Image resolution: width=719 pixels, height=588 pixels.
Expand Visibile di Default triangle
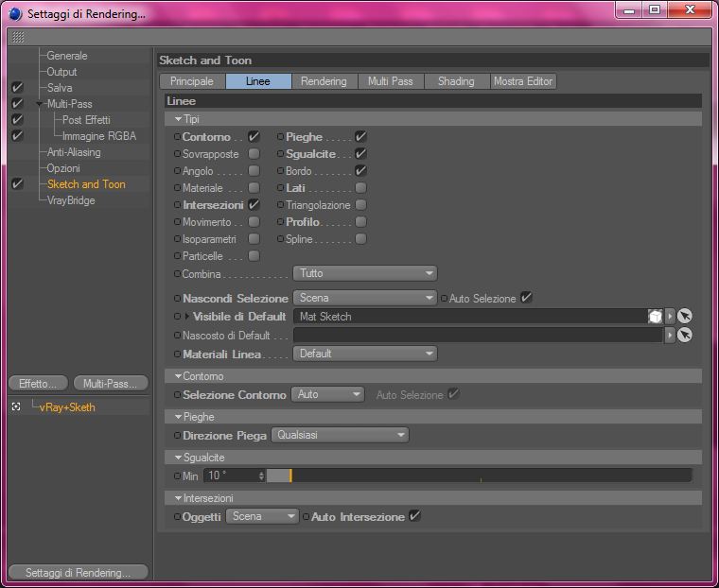pos(186,317)
